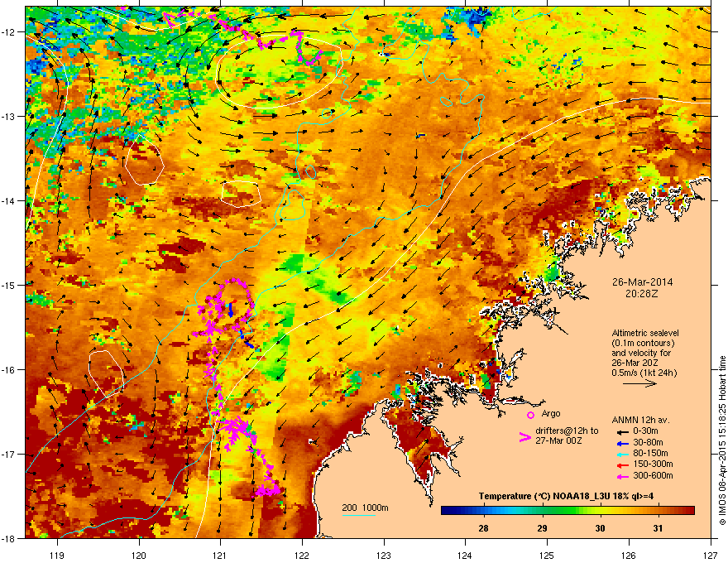This screenshot has width=728, height=563.
Task: Click the '(0.1m contours)' legend text
Action: 643,344
